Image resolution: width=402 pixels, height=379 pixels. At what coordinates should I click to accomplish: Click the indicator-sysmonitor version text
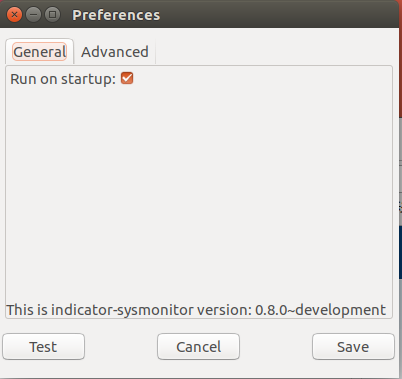[x=196, y=310]
